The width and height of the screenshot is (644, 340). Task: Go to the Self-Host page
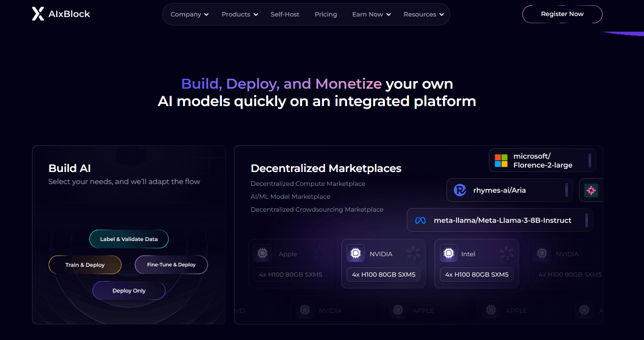[x=285, y=14]
